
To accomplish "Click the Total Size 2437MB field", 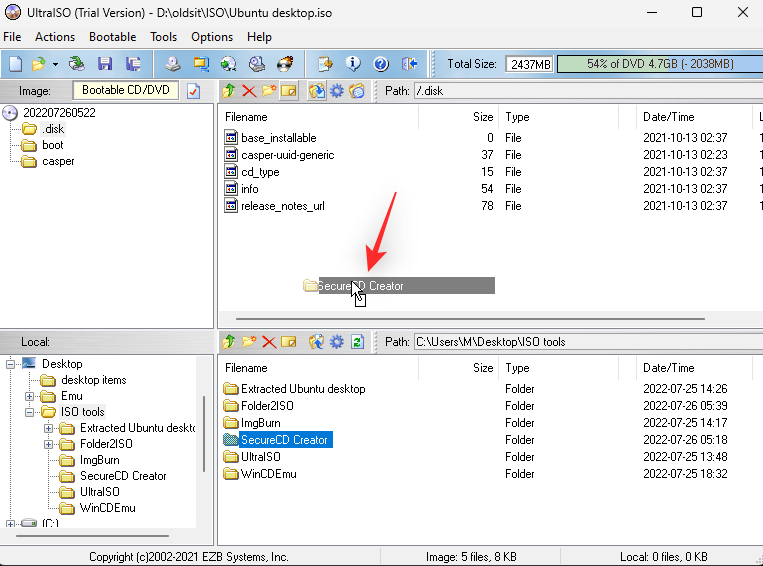I will click(529, 64).
